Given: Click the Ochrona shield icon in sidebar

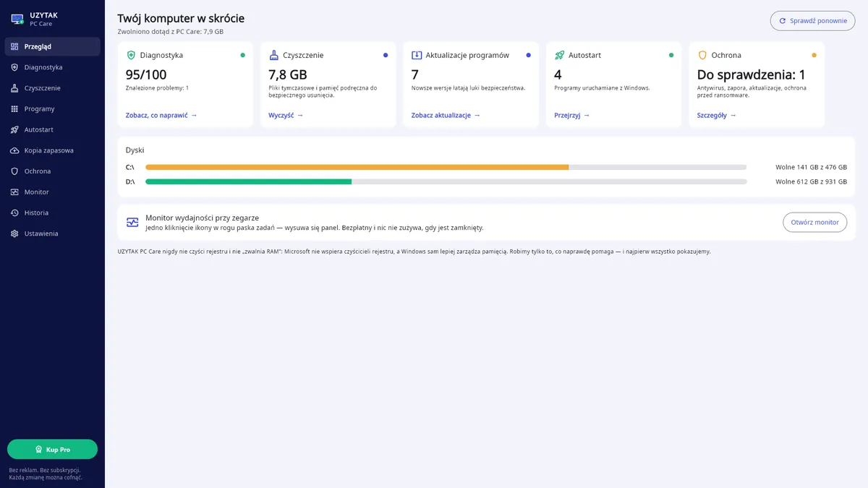Looking at the screenshot, I should [14, 171].
